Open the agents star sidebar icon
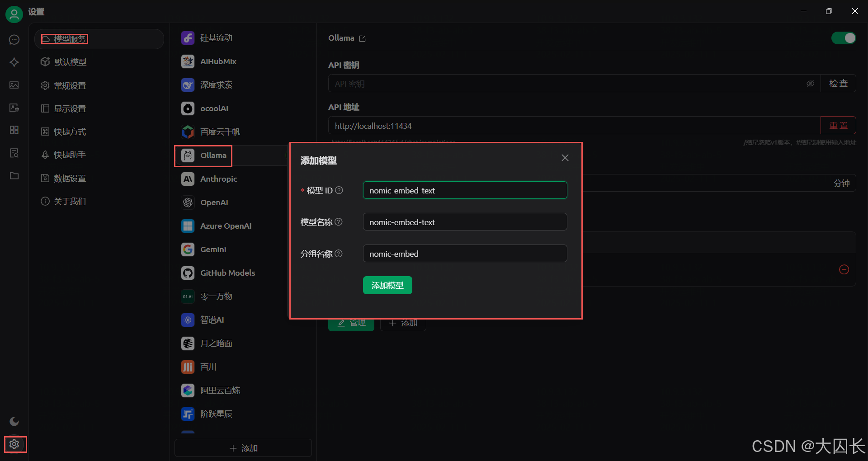The width and height of the screenshot is (868, 461). pyautogui.click(x=14, y=62)
